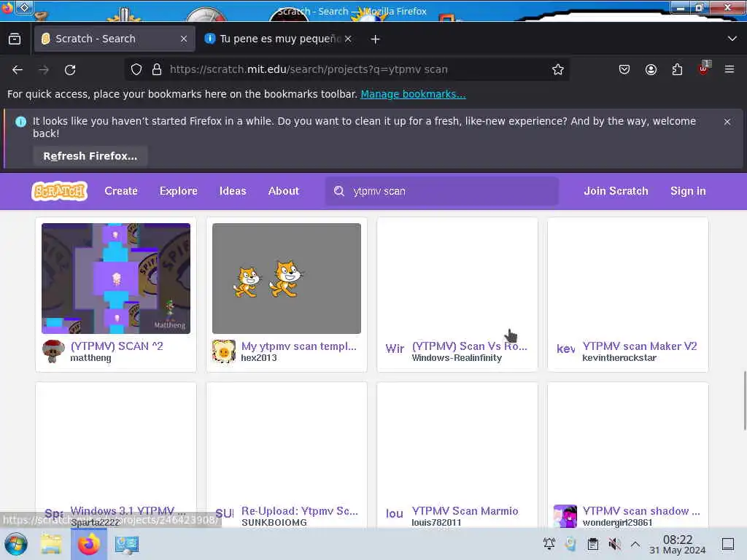Open hex2013 user profile link
The width and height of the screenshot is (747, 560).
259,357
